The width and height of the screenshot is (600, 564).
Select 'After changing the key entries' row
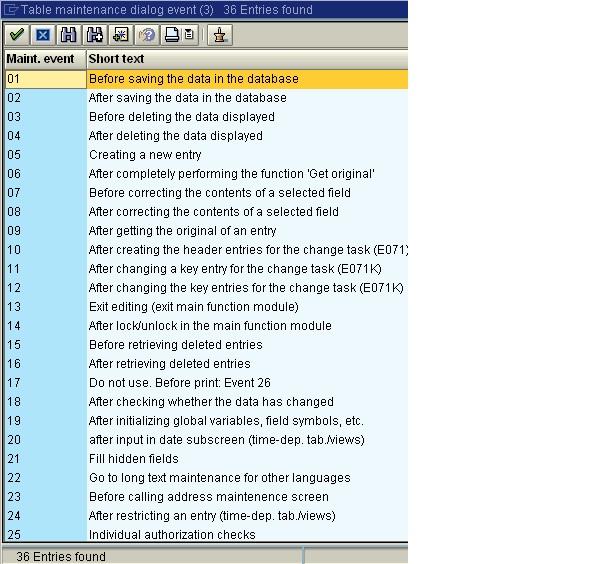click(x=248, y=288)
